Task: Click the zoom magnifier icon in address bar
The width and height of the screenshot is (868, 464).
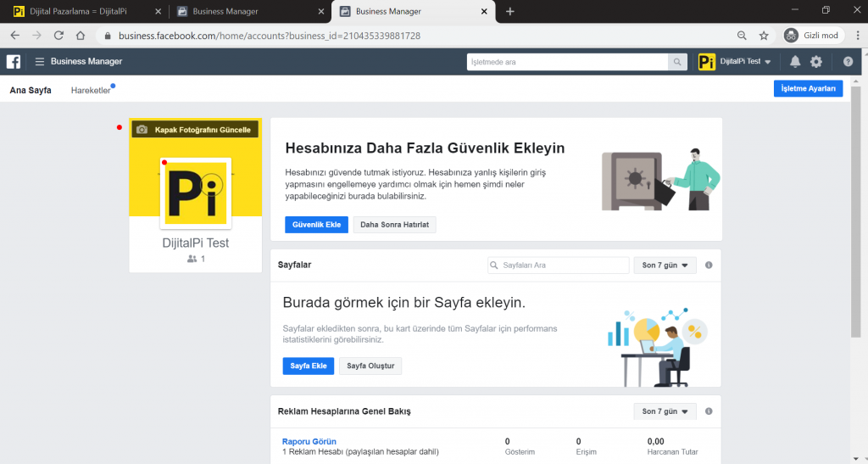Action: [x=742, y=36]
